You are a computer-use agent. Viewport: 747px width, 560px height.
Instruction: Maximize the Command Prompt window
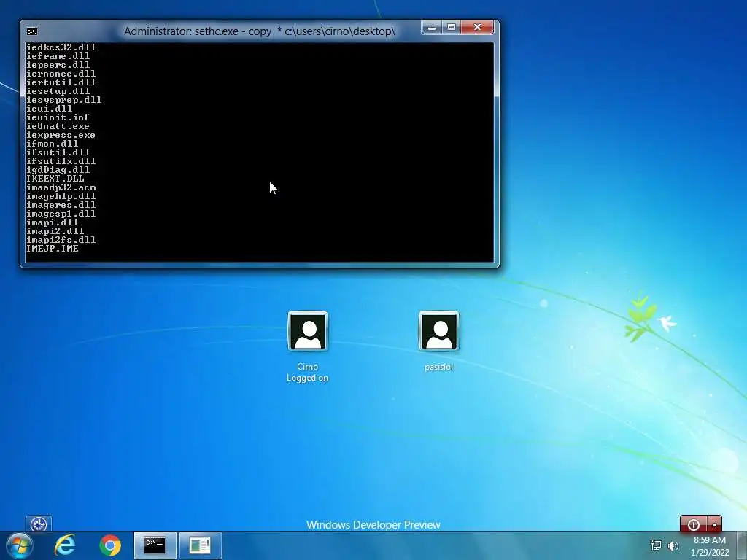452,27
